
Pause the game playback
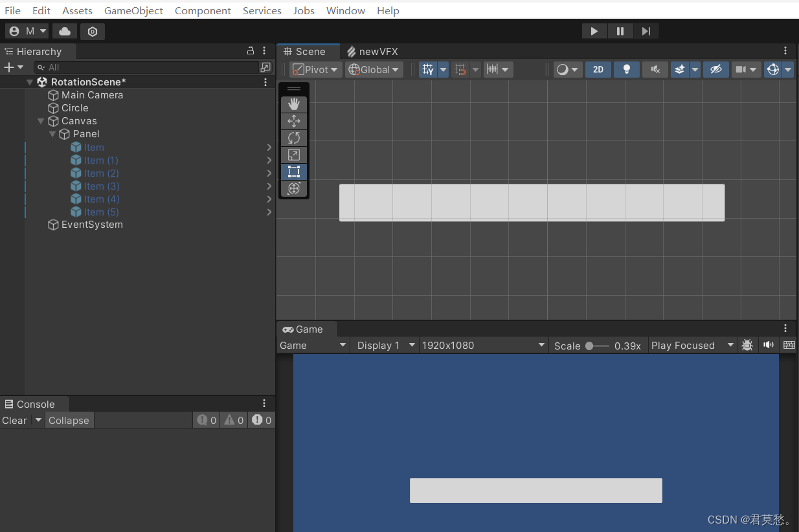[620, 31]
